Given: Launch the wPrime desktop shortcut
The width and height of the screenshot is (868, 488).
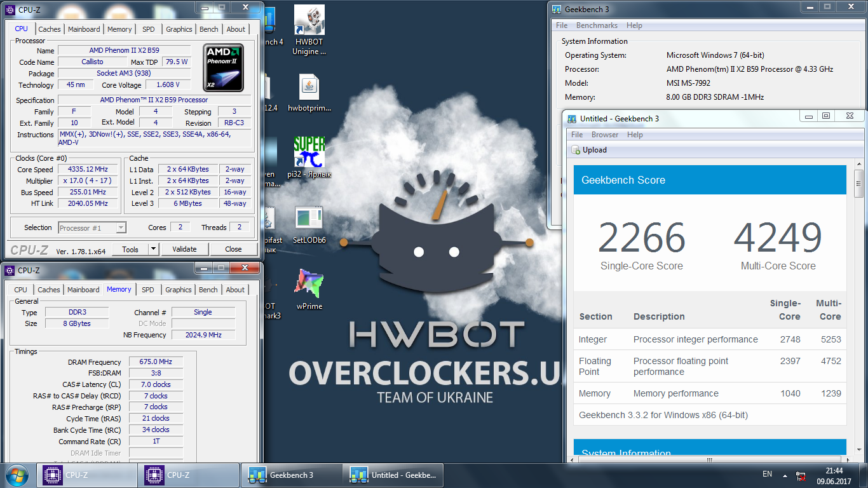Looking at the screenshot, I should pos(309,289).
